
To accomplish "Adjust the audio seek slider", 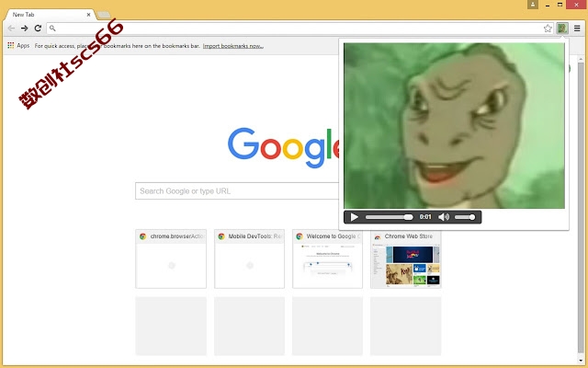I will [x=389, y=217].
